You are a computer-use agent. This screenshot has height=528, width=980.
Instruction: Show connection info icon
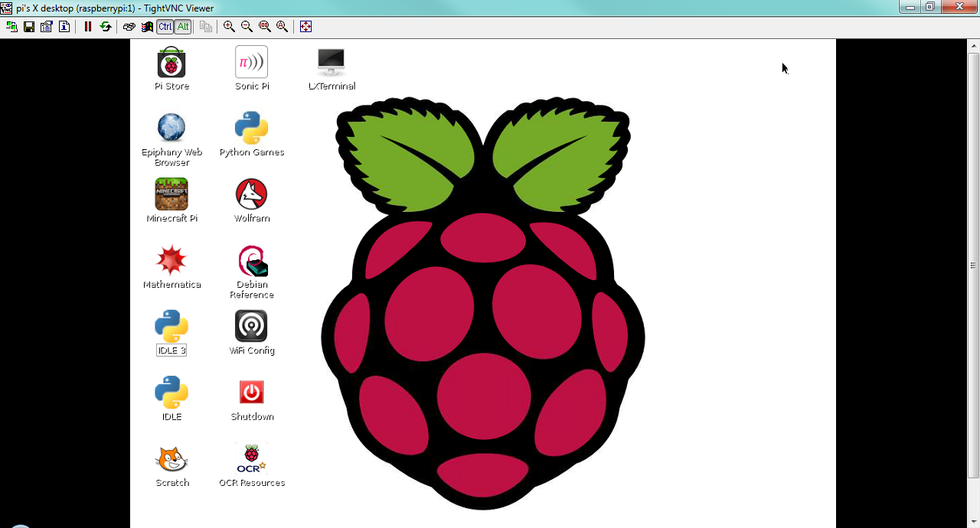[x=64, y=27]
